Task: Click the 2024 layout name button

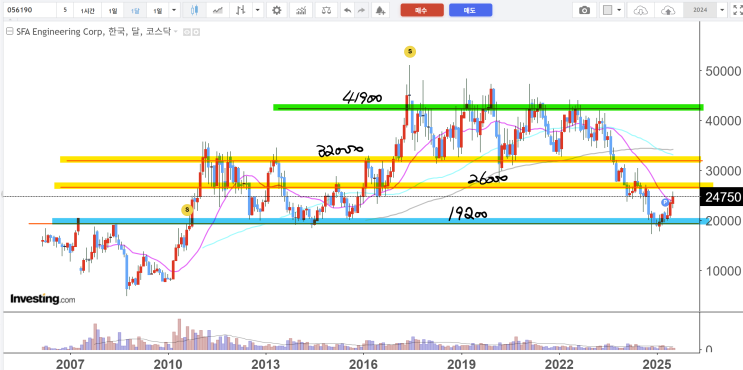Action: [x=700, y=10]
